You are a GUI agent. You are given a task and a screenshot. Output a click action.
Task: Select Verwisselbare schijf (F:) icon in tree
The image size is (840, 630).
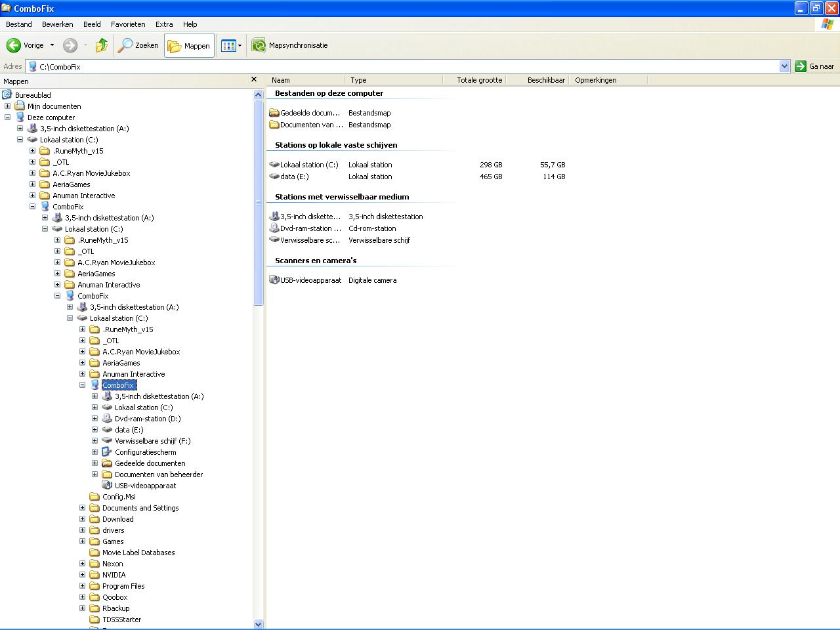click(x=107, y=441)
